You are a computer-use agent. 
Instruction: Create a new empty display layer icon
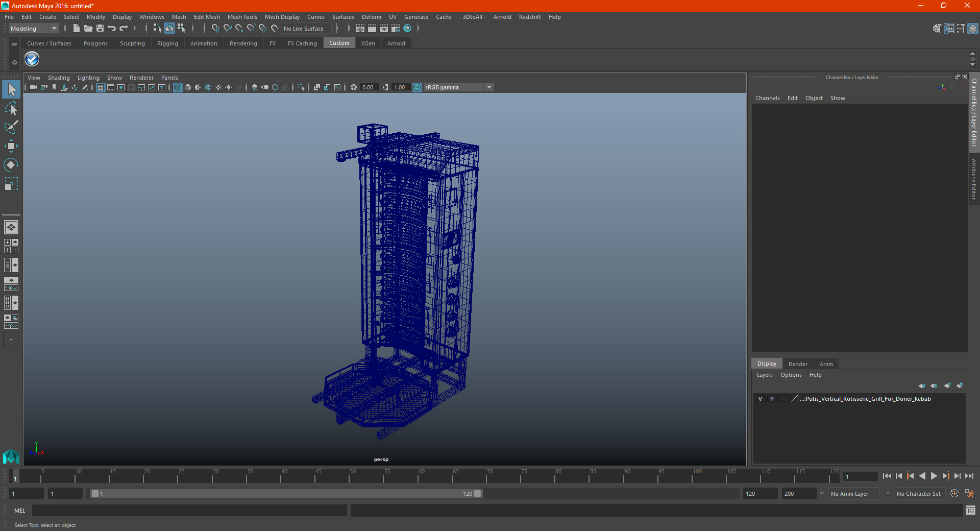947,385
